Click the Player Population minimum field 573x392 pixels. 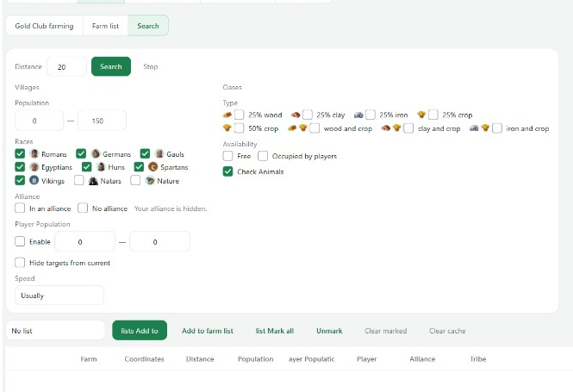84,241
